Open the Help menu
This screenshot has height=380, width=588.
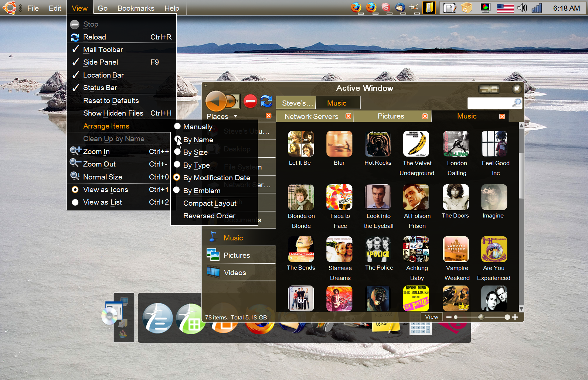point(172,8)
